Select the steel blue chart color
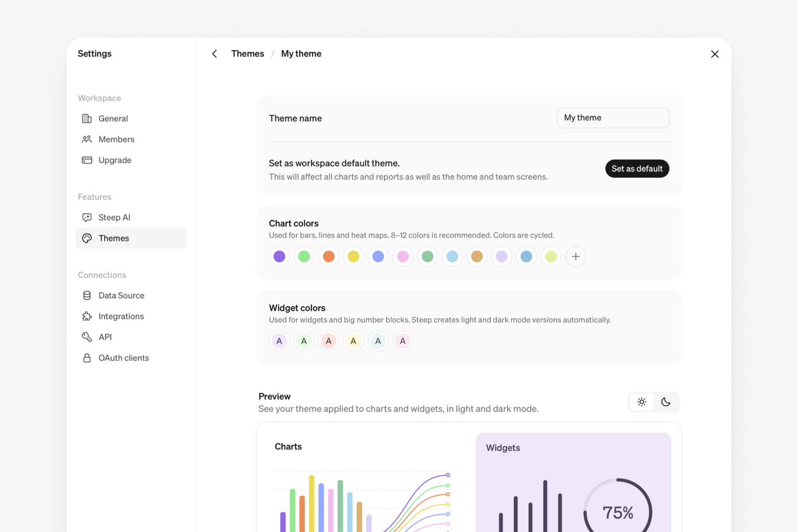The width and height of the screenshot is (798, 532). (526, 257)
